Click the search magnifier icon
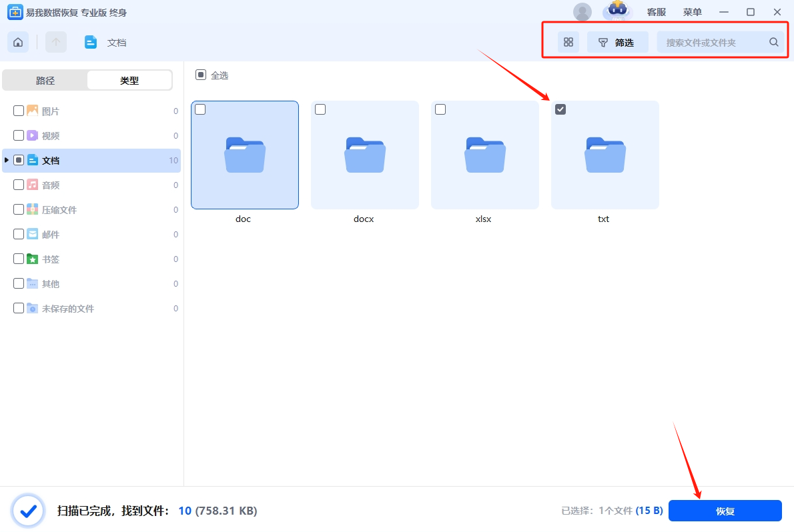Screen dimensions: 794x532 pyautogui.click(x=773, y=43)
